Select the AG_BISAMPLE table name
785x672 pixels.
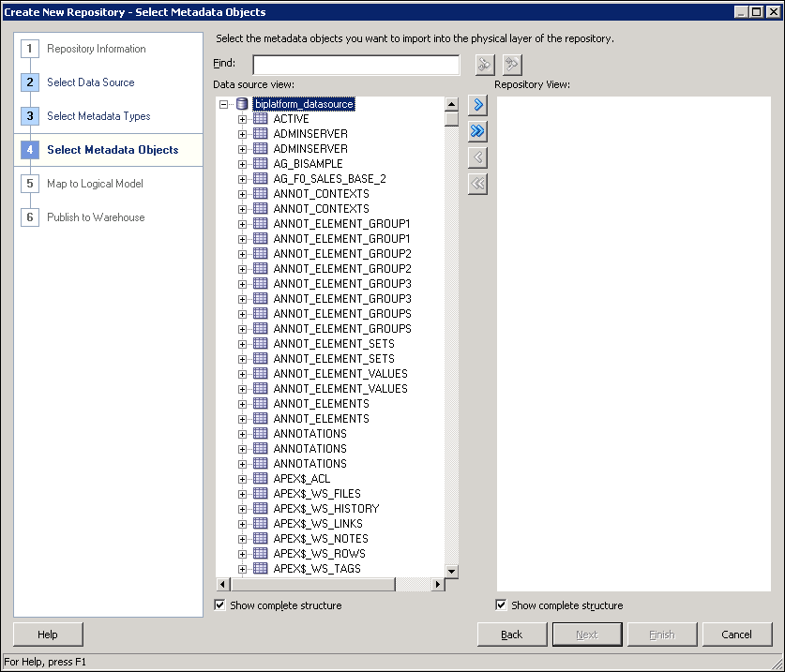click(308, 164)
